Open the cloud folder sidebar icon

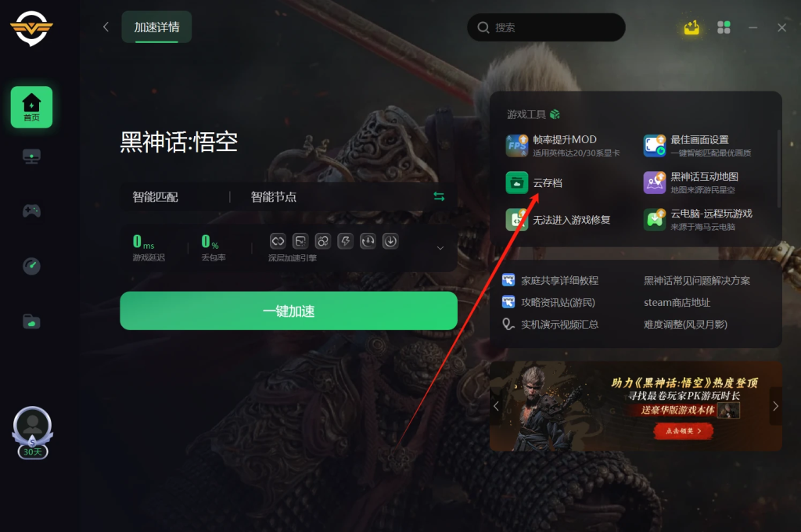pyautogui.click(x=31, y=322)
